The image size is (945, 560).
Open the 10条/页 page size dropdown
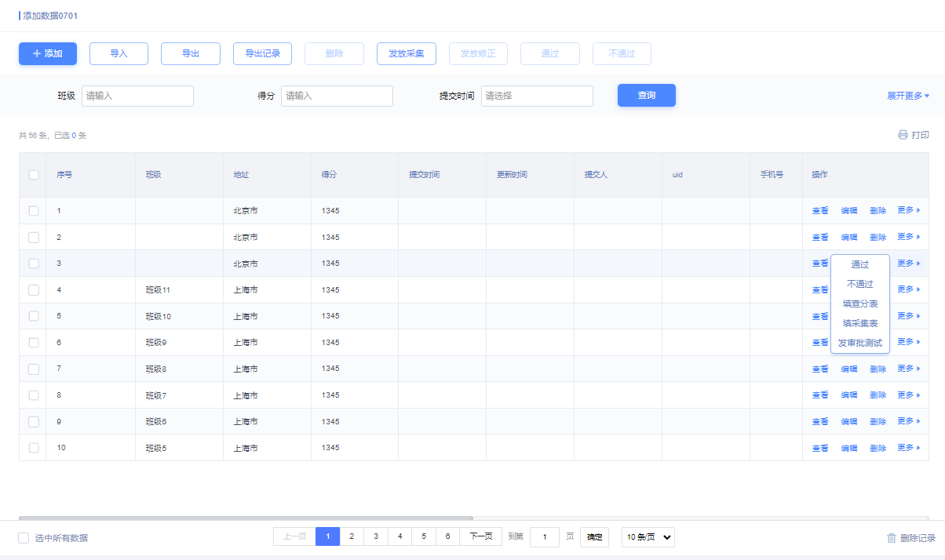point(648,537)
